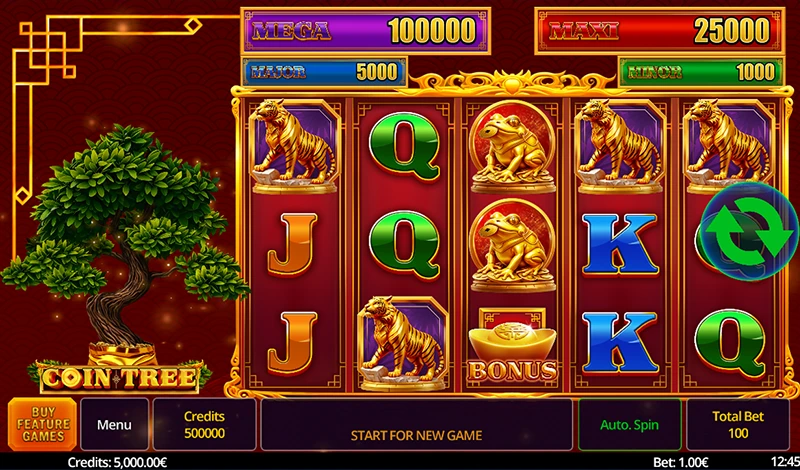Click the MAJOR 5000 jackpot panel
The width and height of the screenshot is (800, 470).
click(x=324, y=72)
